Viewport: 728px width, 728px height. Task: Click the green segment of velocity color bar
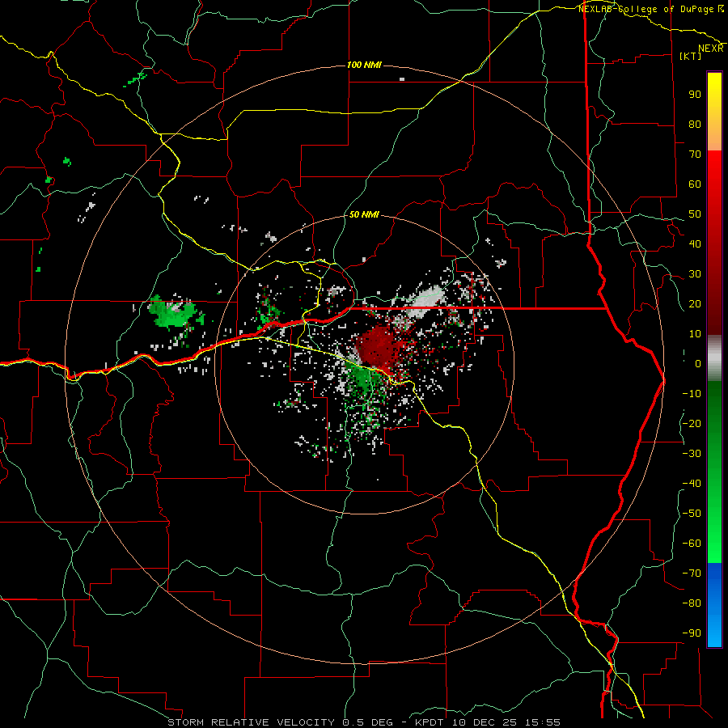coord(714,472)
